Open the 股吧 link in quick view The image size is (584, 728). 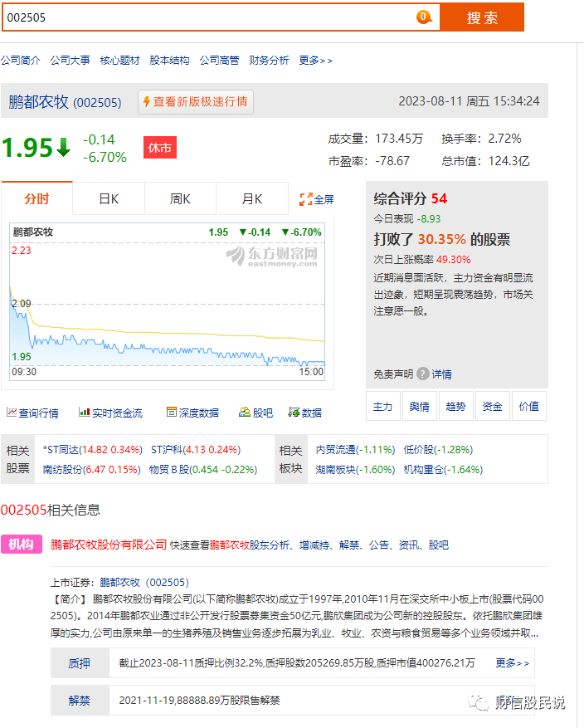coord(438,545)
